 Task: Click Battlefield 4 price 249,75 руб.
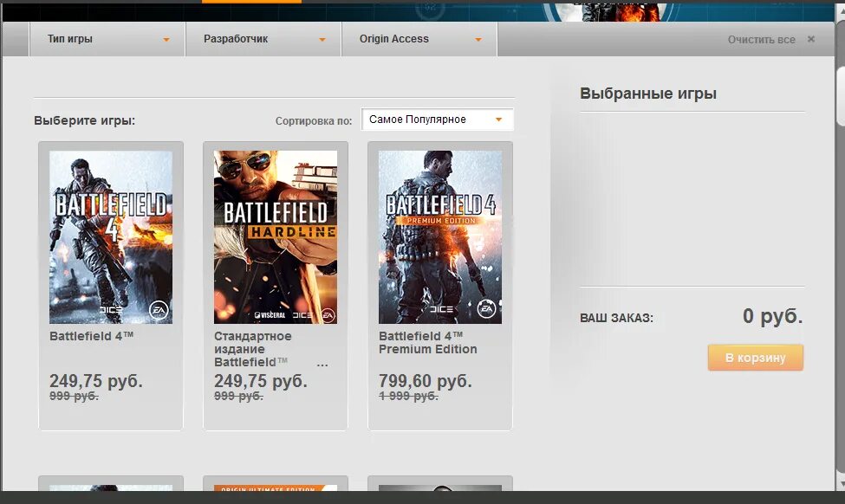tap(96, 381)
